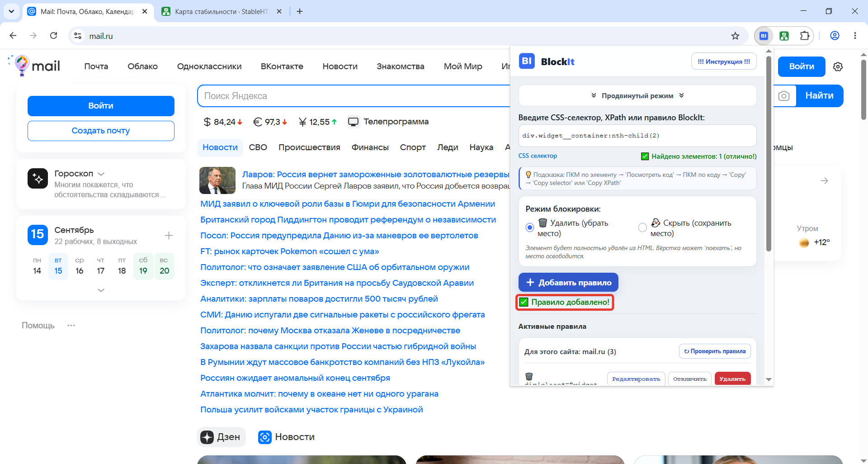Click the Дзен tab icon

(x=207, y=437)
